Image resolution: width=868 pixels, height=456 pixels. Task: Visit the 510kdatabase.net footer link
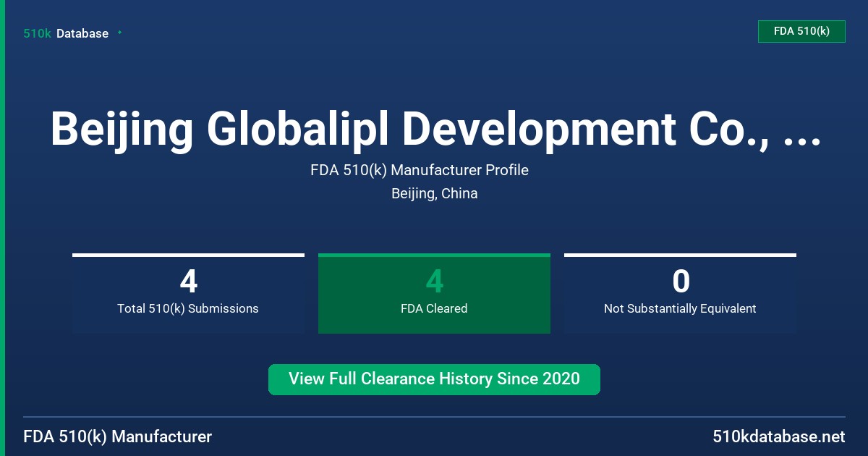click(778, 437)
